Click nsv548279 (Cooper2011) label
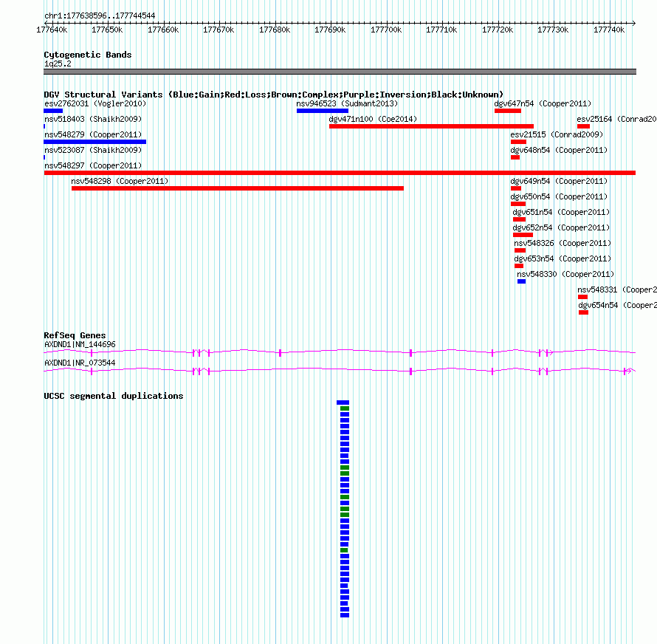The image size is (657, 644). [93, 134]
